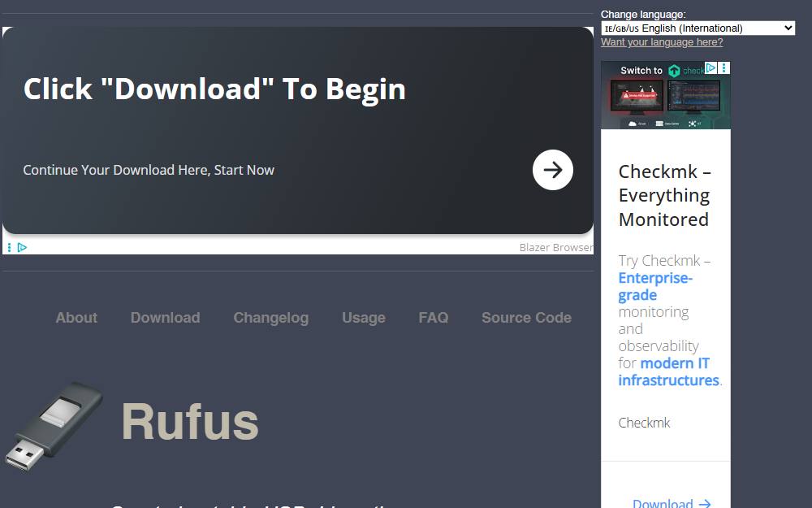Click 'Continue Your Download Here, Start Now' text
The image size is (812, 508).
[x=149, y=170]
